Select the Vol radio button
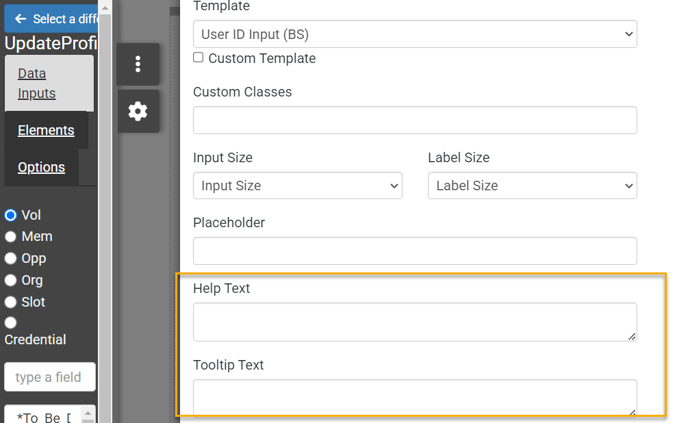Screen dimensions: 688x423 coord(11,215)
